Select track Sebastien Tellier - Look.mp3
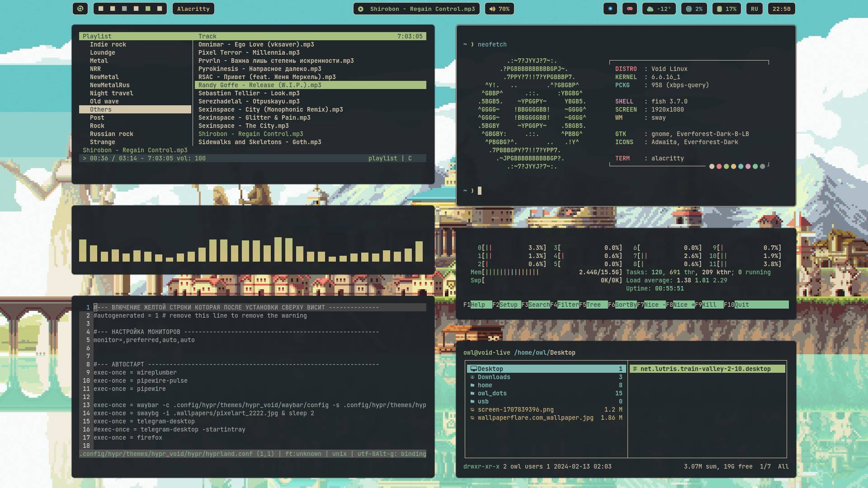Viewport: 868px width, 488px height. (x=249, y=93)
